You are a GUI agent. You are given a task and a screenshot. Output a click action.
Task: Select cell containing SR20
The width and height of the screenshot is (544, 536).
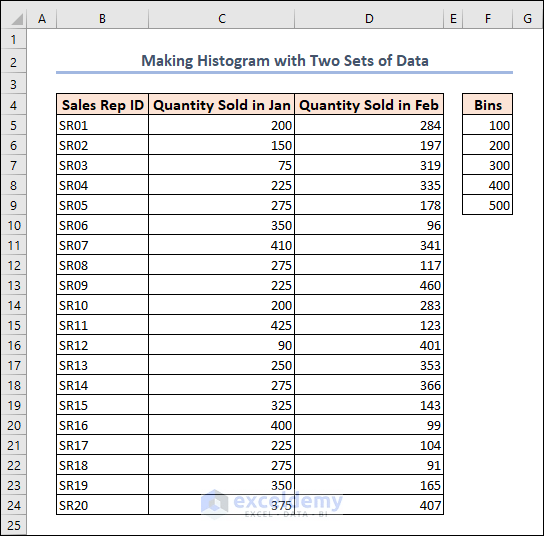102,505
